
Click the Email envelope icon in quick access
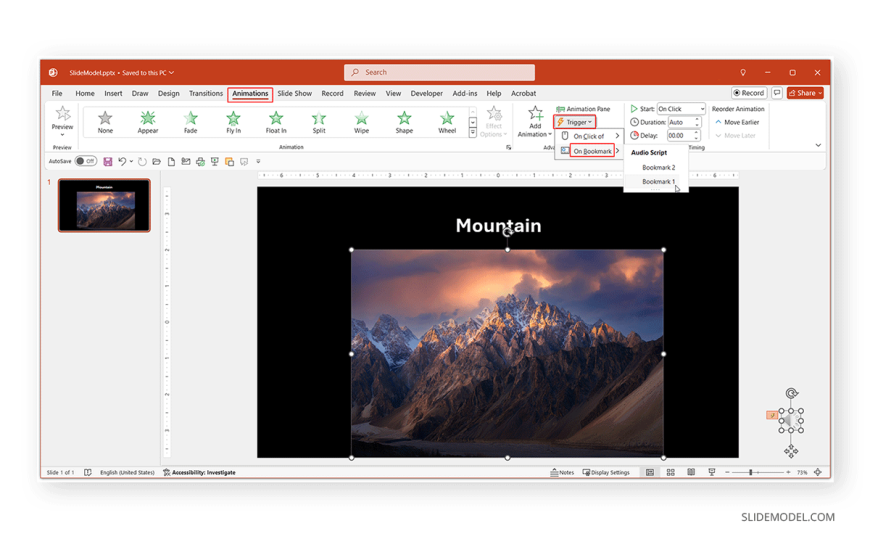point(186,162)
